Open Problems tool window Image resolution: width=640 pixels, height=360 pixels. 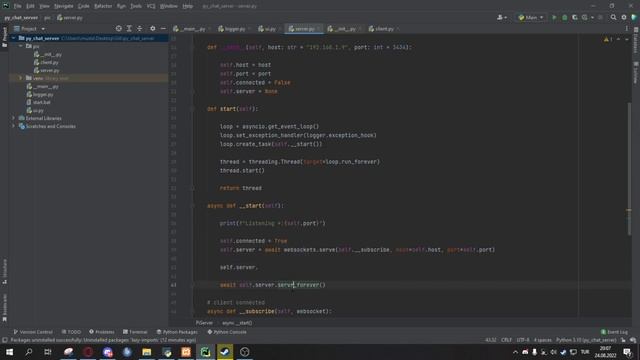102,332
